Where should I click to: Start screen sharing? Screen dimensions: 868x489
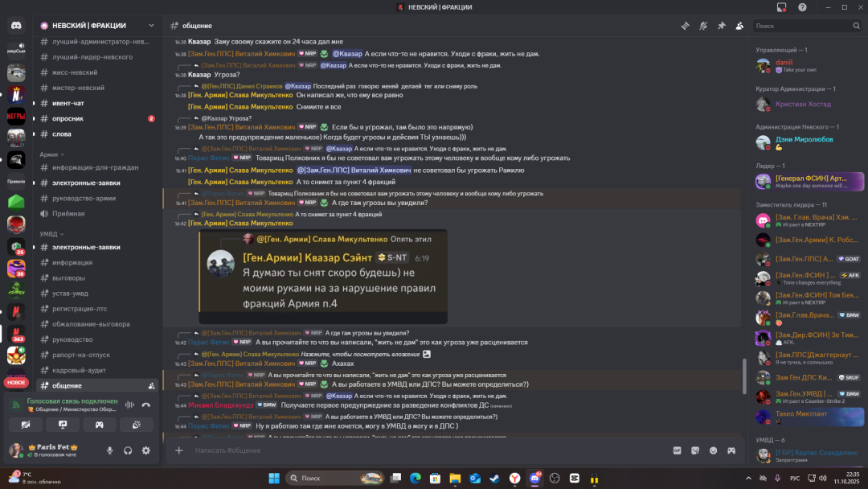pos(63,424)
